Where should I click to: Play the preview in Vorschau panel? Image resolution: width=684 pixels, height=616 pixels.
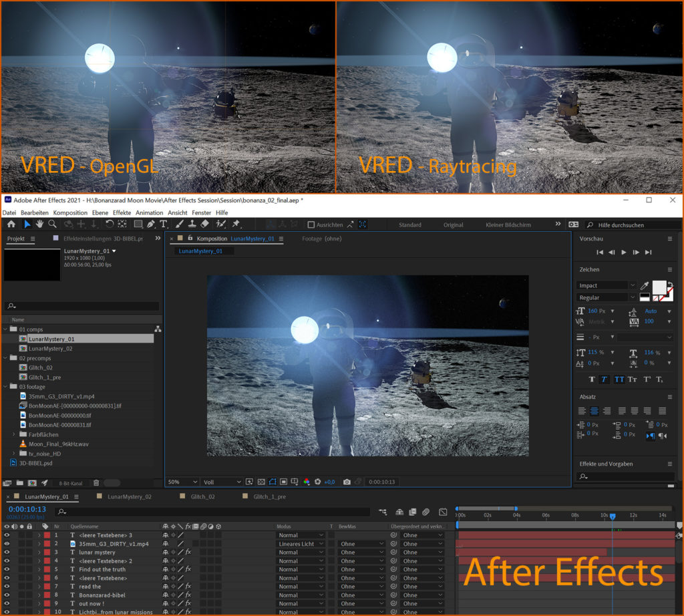tap(624, 252)
